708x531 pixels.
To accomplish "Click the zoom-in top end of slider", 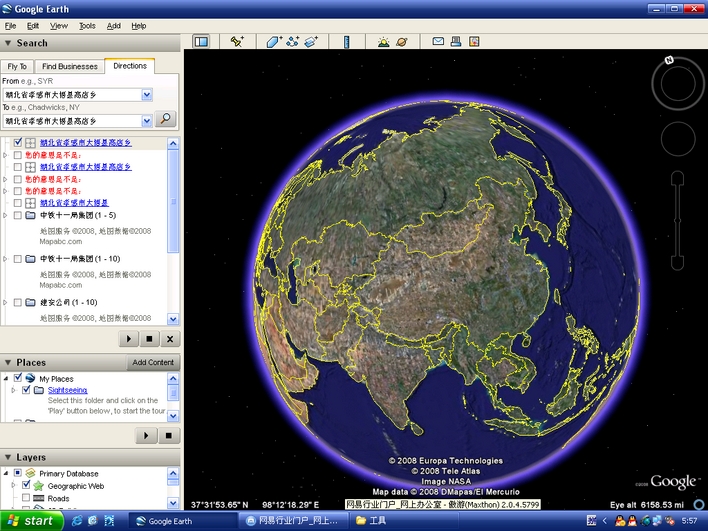I will 677,178.
